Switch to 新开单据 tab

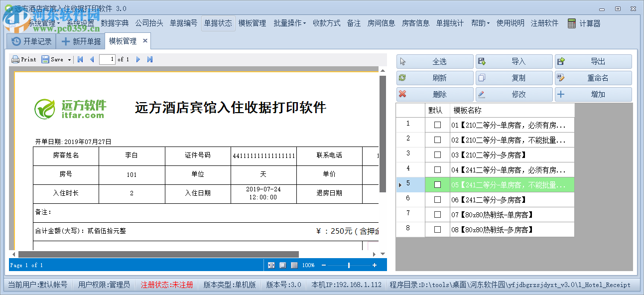[81, 41]
